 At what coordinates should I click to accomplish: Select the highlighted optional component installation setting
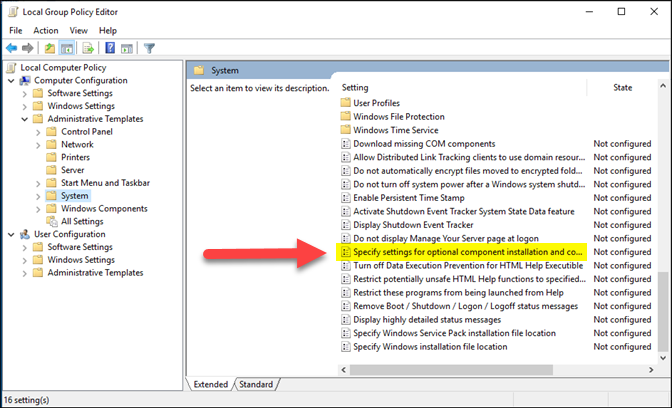[466, 253]
